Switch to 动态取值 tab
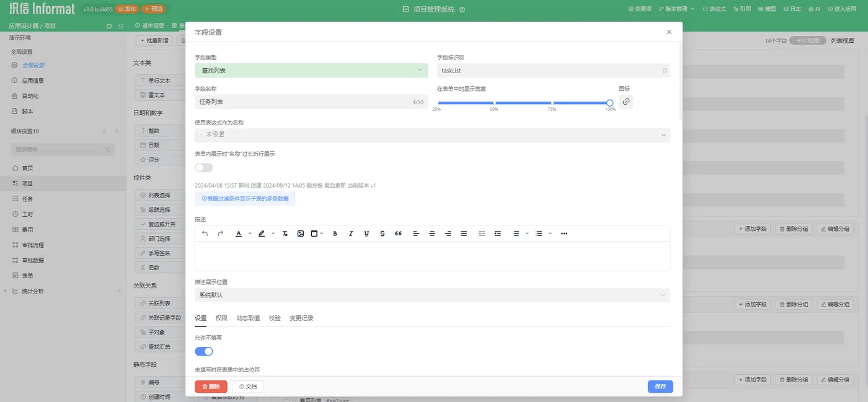Screen dimensions: 868x402 pyautogui.click(x=248, y=318)
